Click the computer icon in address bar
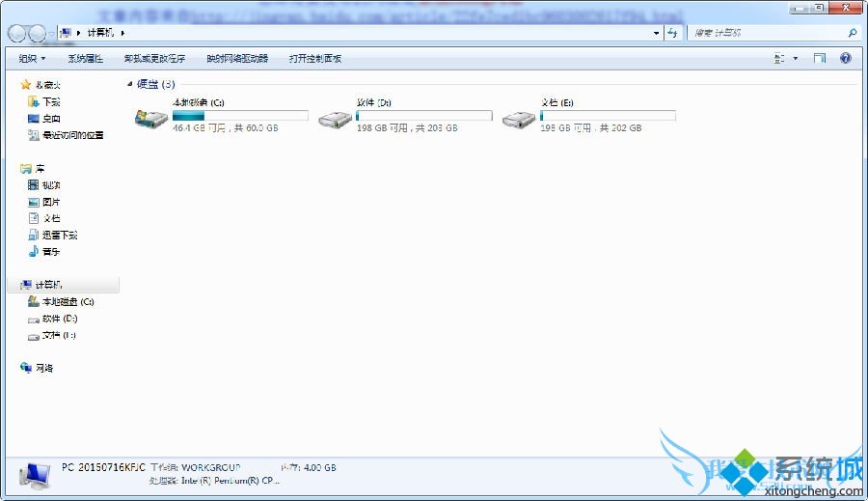This screenshot has height=501, width=868. (x=66, y=33)
